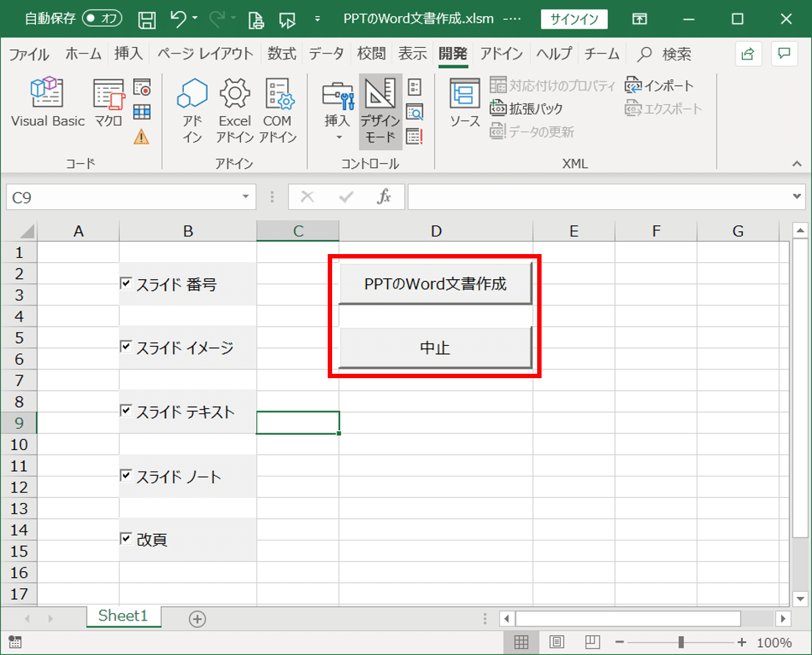
Task: Click the Share icon
Action: pyautogui.click(x=748, y=54)
